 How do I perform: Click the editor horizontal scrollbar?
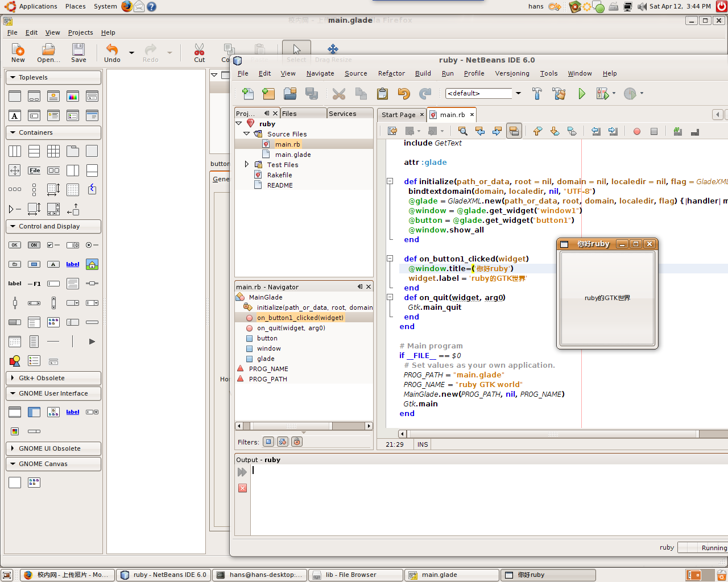tap(553, 434)
